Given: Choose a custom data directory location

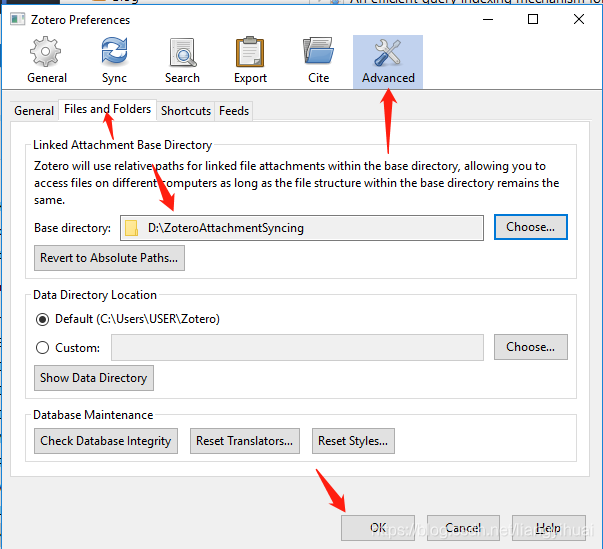Looking at the screenshot, I should pos(530,347).
